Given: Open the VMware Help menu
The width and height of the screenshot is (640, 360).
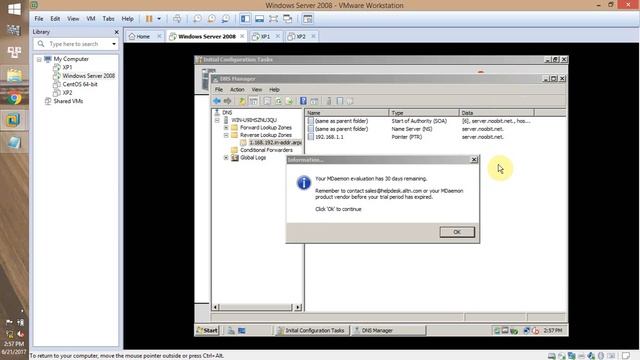Looking at the screenshot, I should coord(127,19).
